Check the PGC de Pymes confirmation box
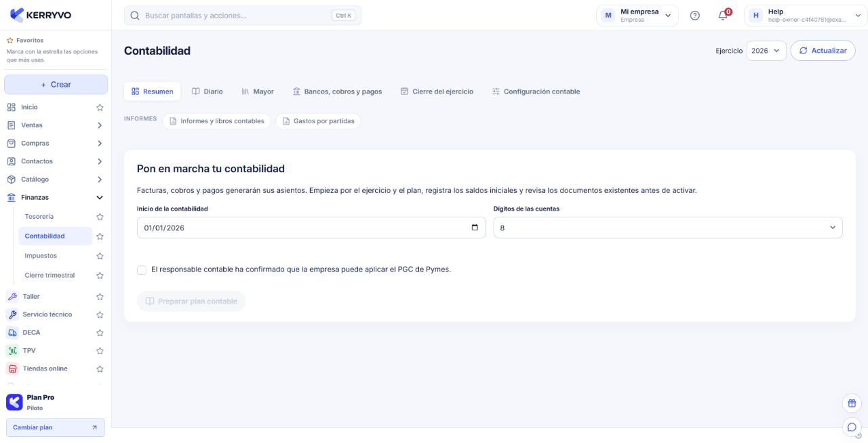Image resolution: width=868 pixels, height=443 pixels. pos(142,270)
